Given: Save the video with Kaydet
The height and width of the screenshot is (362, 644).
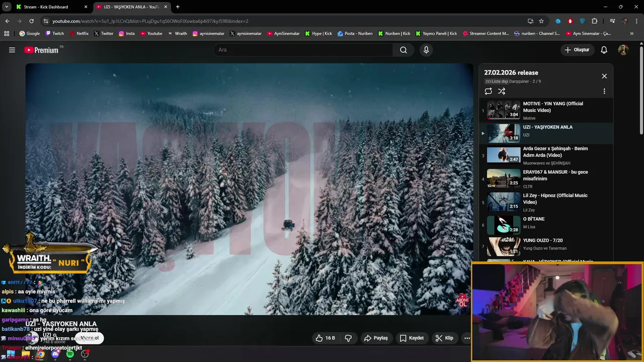Looking at the screenshot, I should 412,338.
